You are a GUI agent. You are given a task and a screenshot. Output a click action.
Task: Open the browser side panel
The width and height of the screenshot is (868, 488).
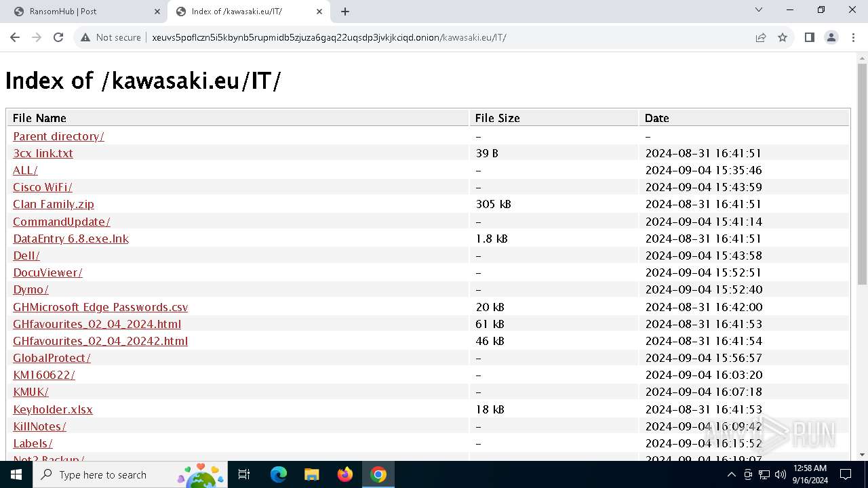tap(809, 37)
